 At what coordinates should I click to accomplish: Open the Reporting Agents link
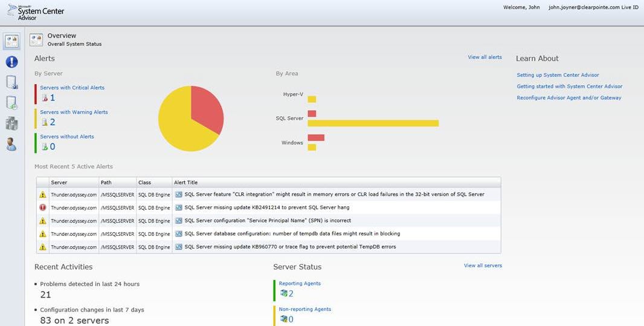pyautogui.click(x=300, y=283)
